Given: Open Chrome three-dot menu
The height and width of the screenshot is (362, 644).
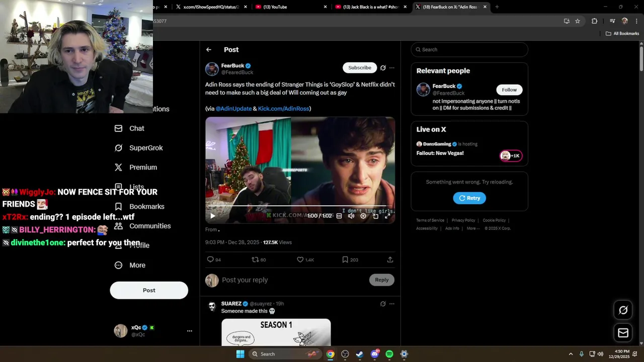Looking at the screenshot, I should tap(637, 21).
